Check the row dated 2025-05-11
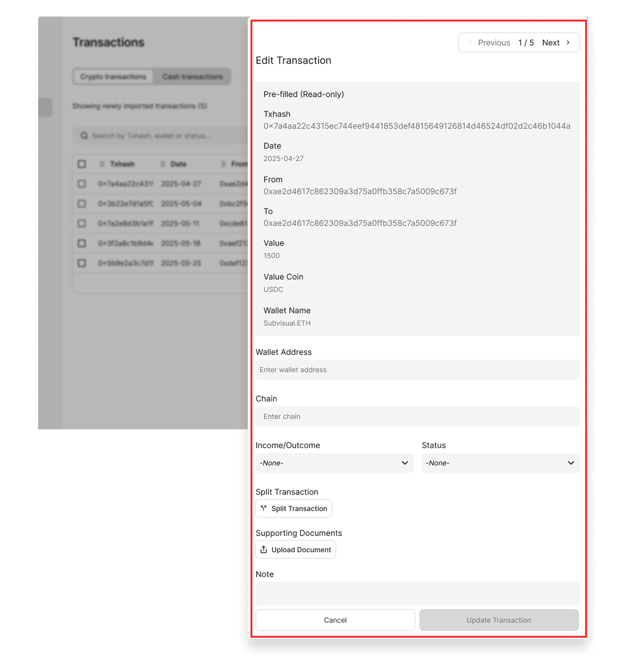This screenshot has height=672, width=638. 82,224
